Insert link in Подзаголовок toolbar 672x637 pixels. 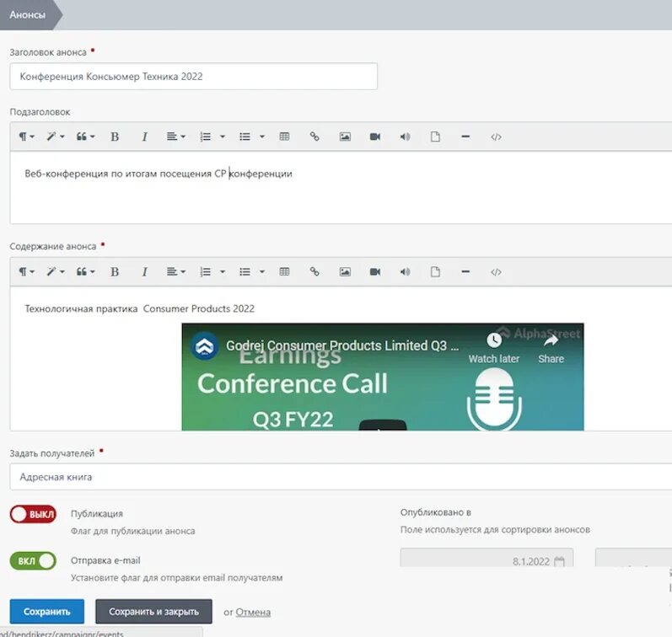click(x=314, y=136)
